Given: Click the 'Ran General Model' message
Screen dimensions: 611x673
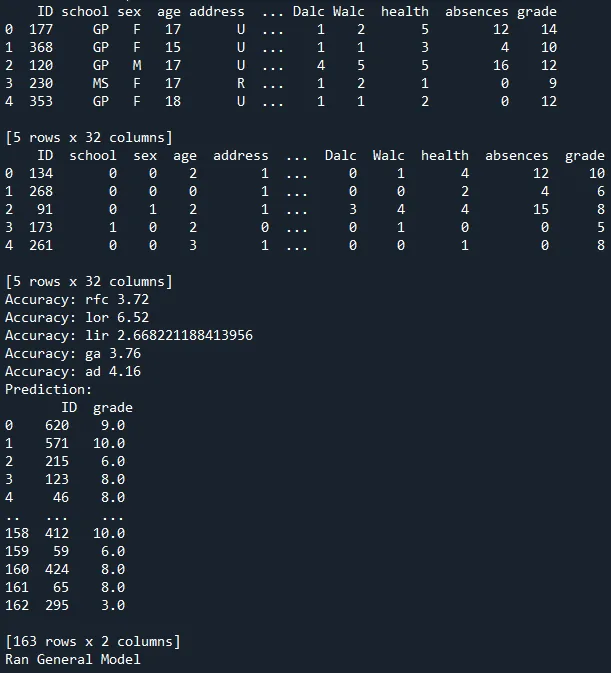Looking at the screenshot, I should click(x=73, y=659).
